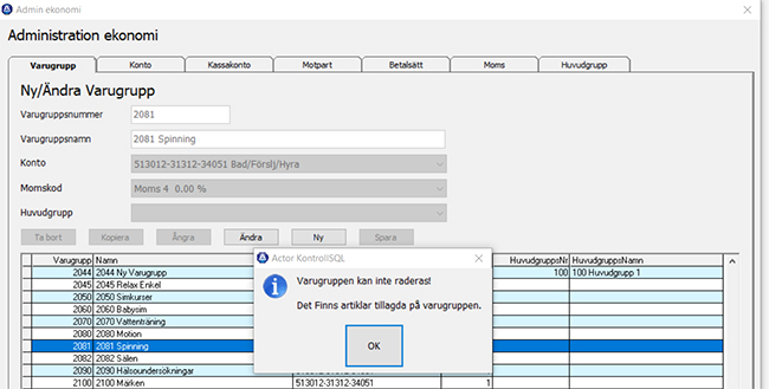Viewport: 769px width, 389px height.
Task: Click the Varugrupp column header
Action: [x=62, y=260]
